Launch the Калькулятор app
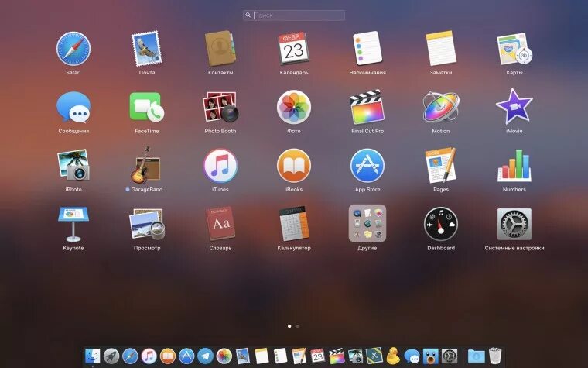 click(294, 224)
